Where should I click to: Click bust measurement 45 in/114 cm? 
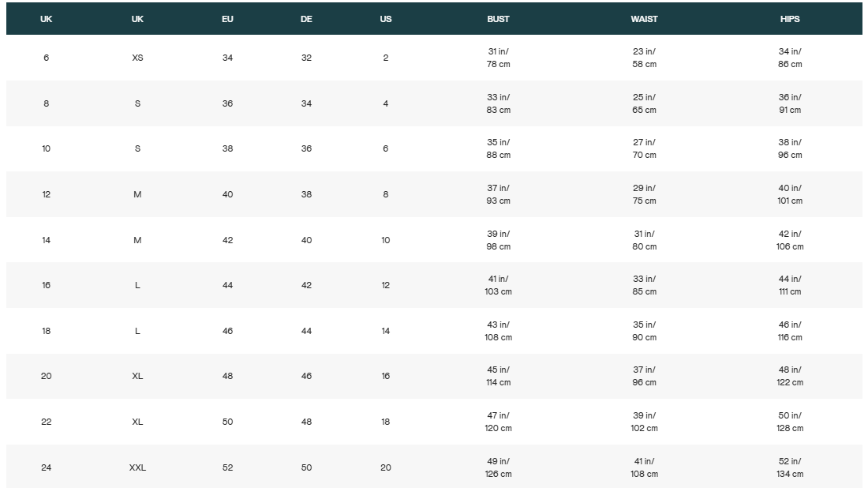(x=498, y=376)
